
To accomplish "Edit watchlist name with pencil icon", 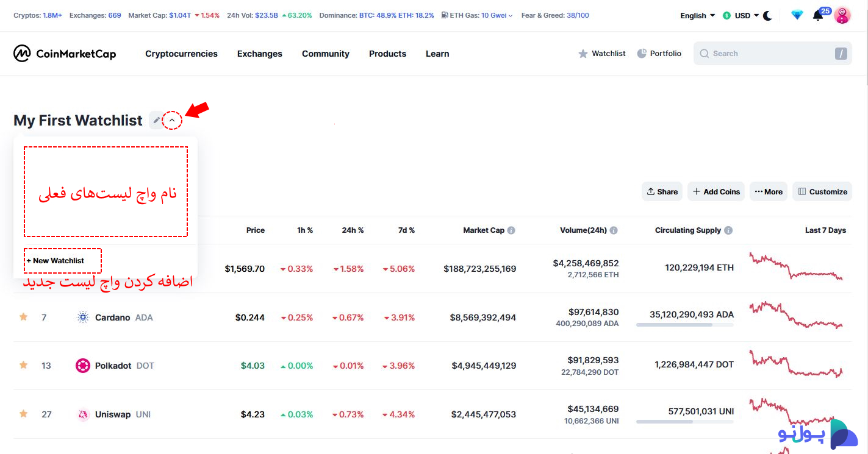I will (x=156, y=120).
